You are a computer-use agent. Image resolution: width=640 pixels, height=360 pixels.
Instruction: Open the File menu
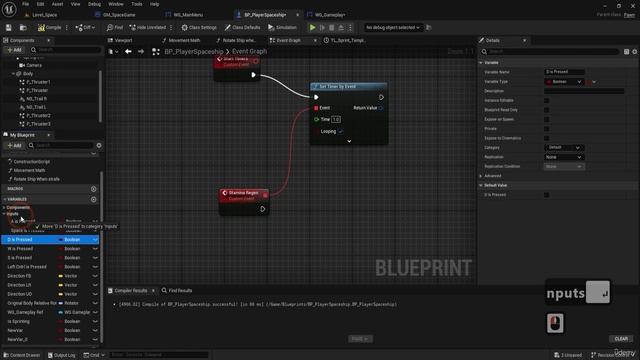tap(25, 4)
